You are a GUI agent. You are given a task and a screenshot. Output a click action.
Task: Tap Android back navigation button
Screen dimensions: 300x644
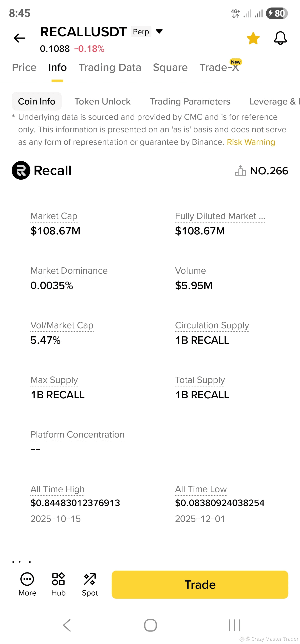click(x=67, y=625)
